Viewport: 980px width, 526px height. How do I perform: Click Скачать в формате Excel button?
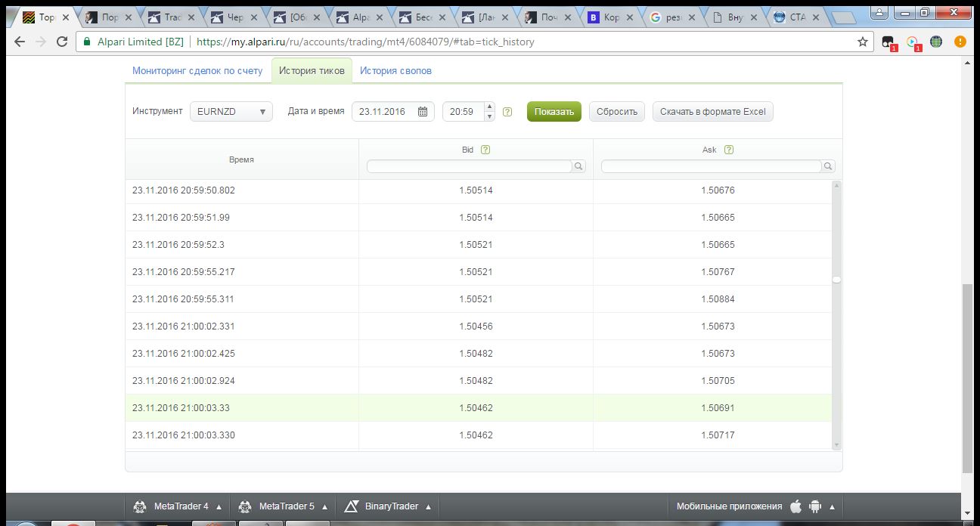(713, 112)
